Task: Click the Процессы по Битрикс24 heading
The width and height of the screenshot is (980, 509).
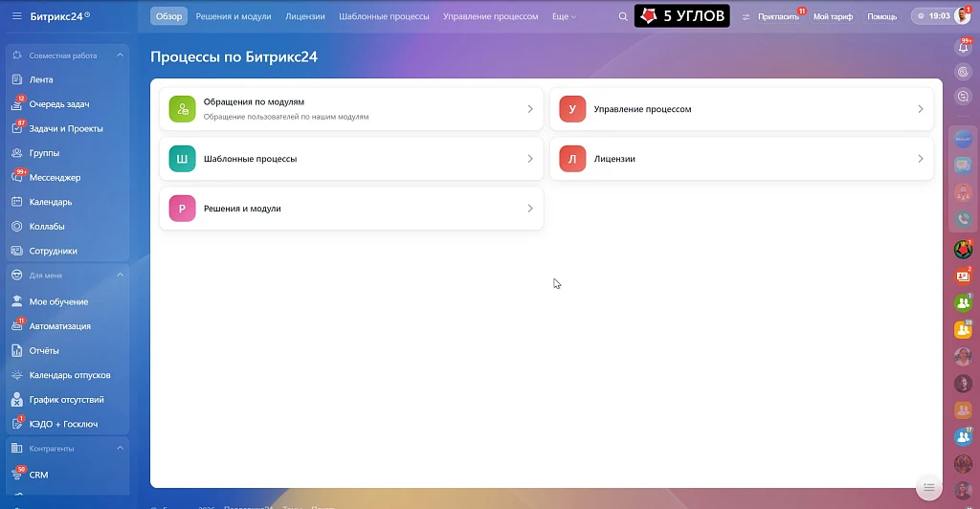Action: point(234,56)
